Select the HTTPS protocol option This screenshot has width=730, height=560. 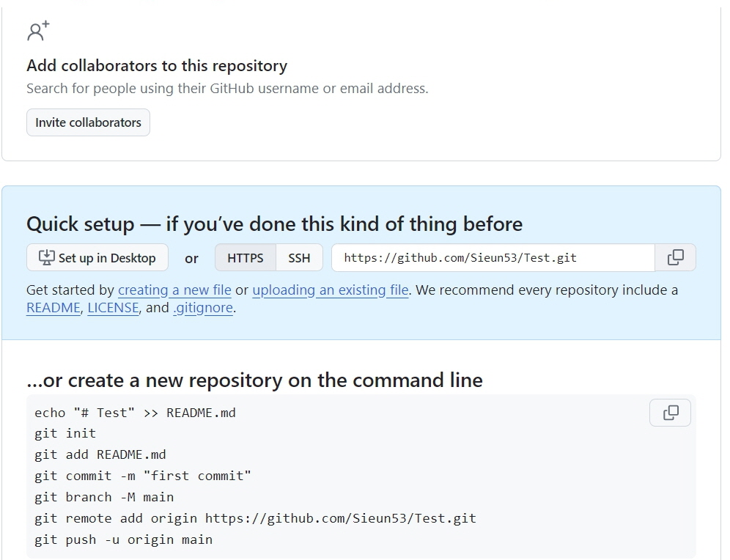245,258
